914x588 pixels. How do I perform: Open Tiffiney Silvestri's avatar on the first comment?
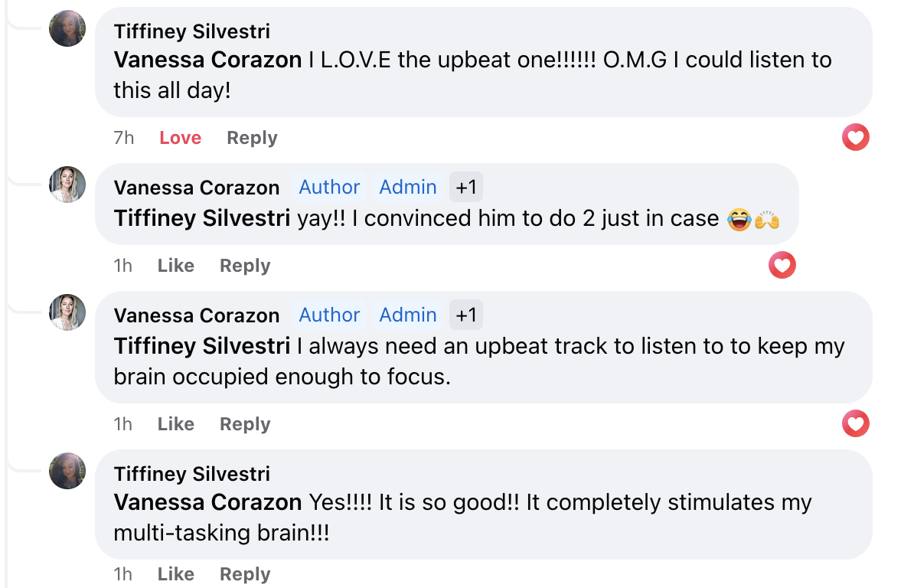(x=67, y=28)
